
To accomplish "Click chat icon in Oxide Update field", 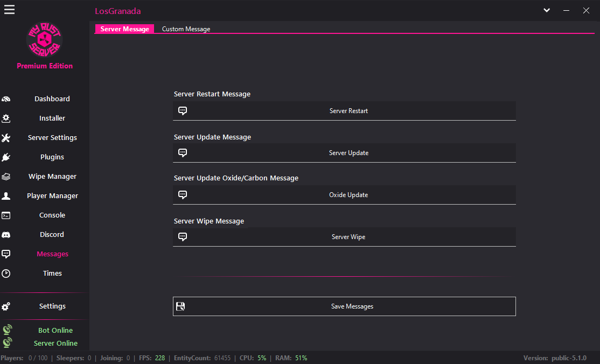I will (x=183, y=195).
